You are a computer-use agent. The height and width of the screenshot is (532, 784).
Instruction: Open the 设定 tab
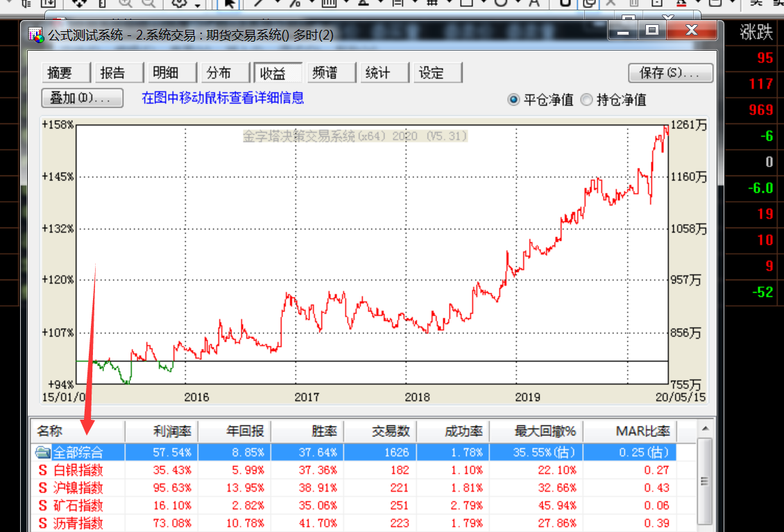tap(437, 73)
